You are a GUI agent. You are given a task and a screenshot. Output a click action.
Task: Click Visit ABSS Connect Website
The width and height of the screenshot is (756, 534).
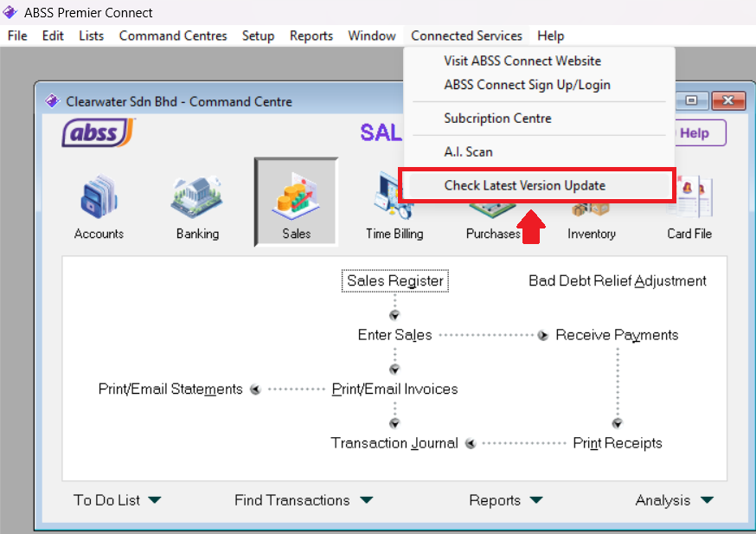point(522,61)
